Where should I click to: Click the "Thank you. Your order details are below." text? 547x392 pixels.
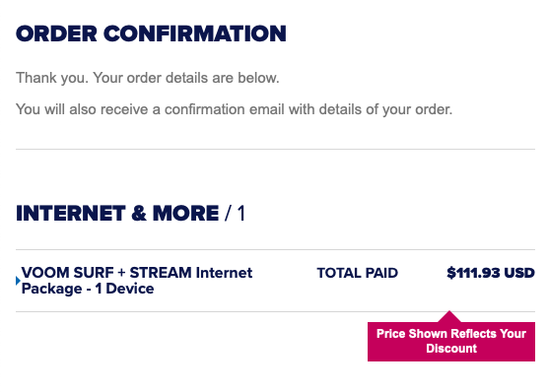pyautogui.click(x=148, y=78)
